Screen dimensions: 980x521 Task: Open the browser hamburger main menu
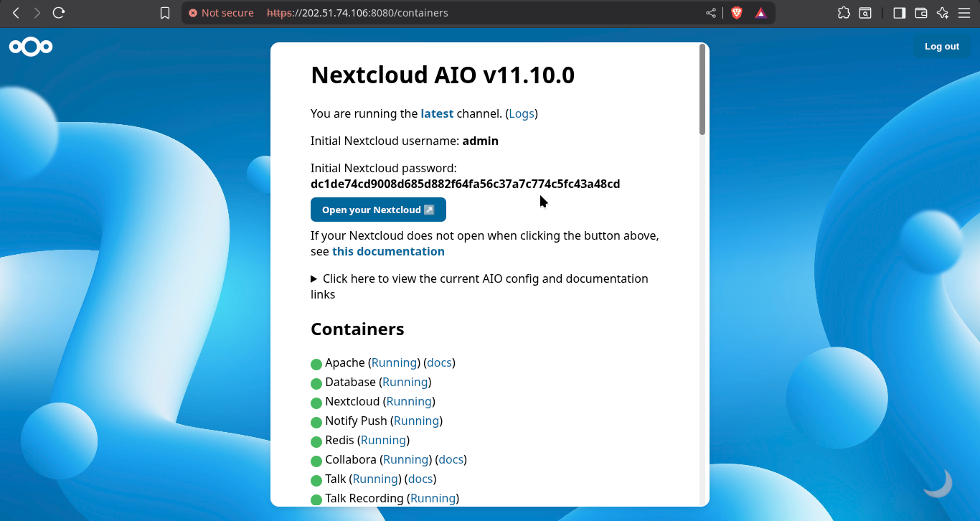tap(963, 13)
